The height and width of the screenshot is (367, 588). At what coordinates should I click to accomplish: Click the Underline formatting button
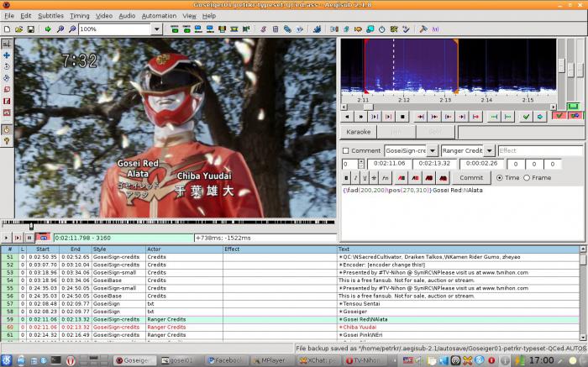(x=365, y=178)
